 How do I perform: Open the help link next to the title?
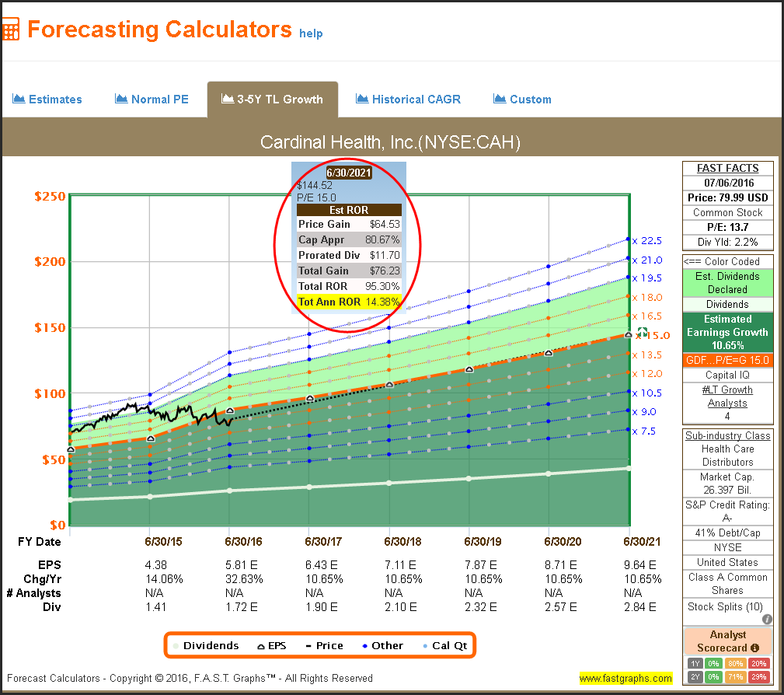point(311,33)
